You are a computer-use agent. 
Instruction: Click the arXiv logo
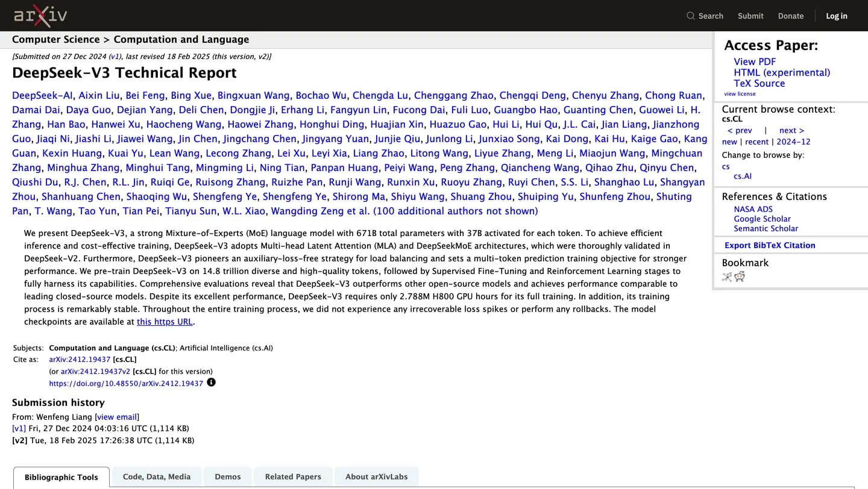point(41,16)
